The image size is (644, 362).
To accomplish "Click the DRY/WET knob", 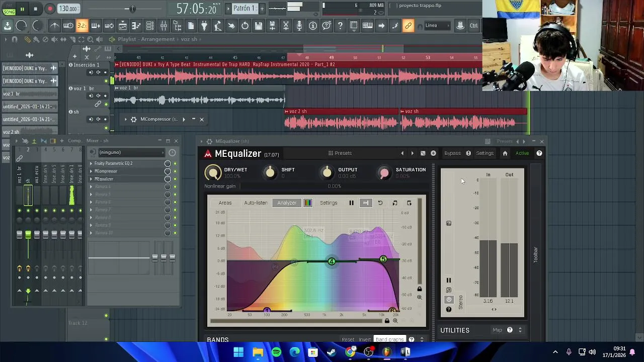I will 213,172.
